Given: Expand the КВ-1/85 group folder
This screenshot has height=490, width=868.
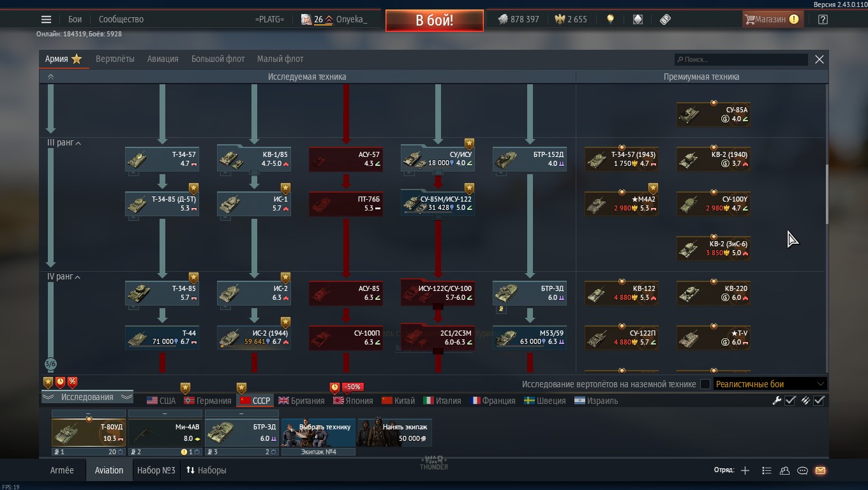Looking at the screenshot, I should 254,173.
